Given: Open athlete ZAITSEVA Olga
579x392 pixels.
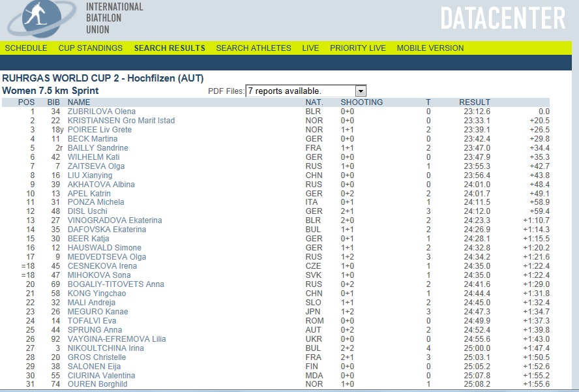Looking at the screenshot, I should pos(96,166).
